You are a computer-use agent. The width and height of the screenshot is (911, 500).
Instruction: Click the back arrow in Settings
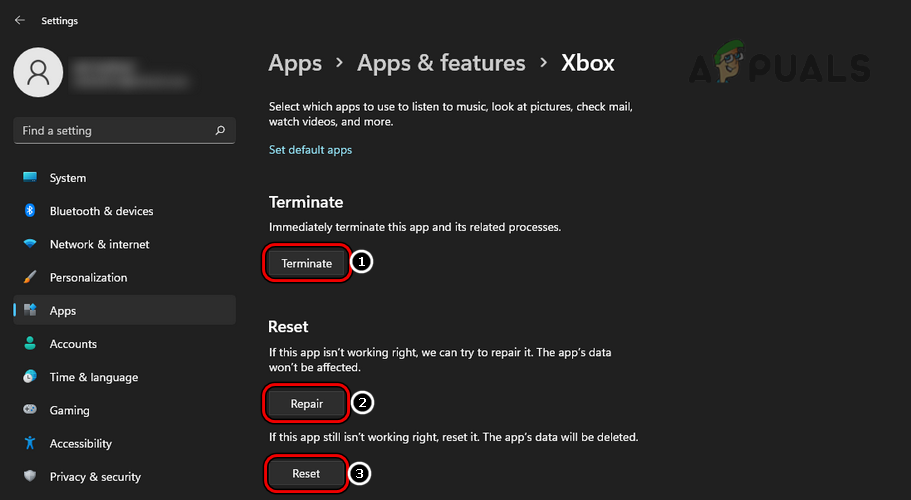pos(20,20)
